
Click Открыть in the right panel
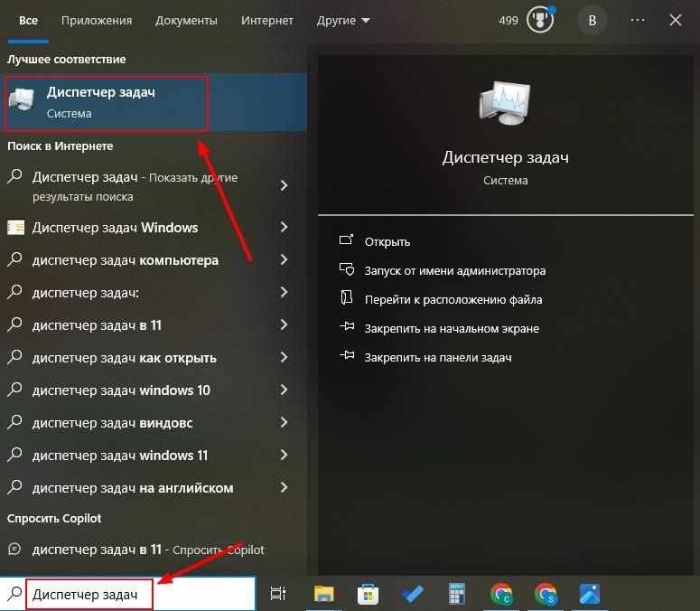pyautogui.click(x=387, y=241)
